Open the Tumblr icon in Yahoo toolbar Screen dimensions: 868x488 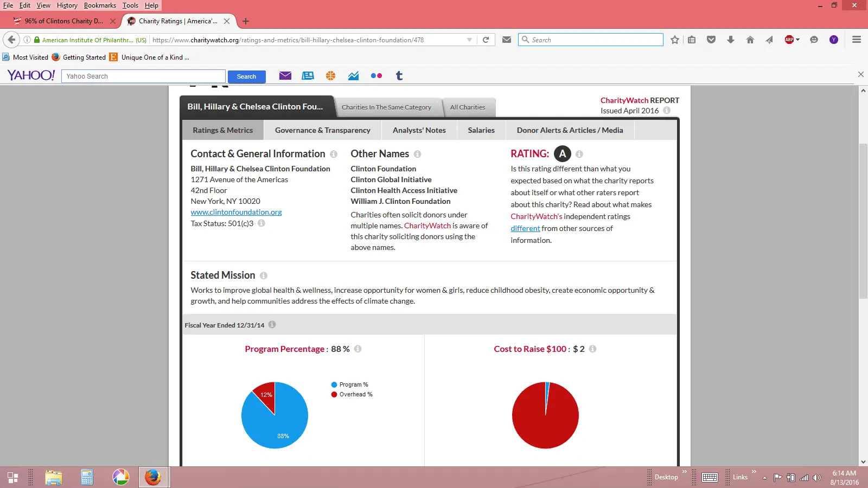click(399, 76)
